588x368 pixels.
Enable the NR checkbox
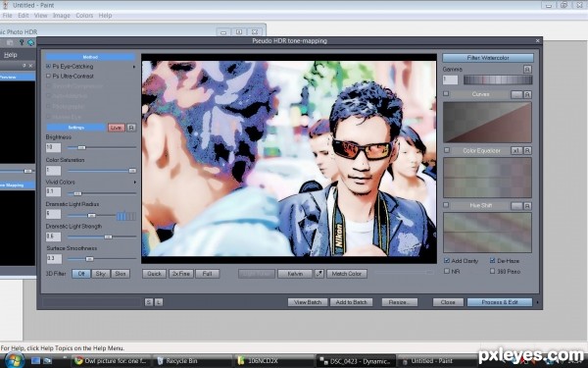click(x=447, y=271)
